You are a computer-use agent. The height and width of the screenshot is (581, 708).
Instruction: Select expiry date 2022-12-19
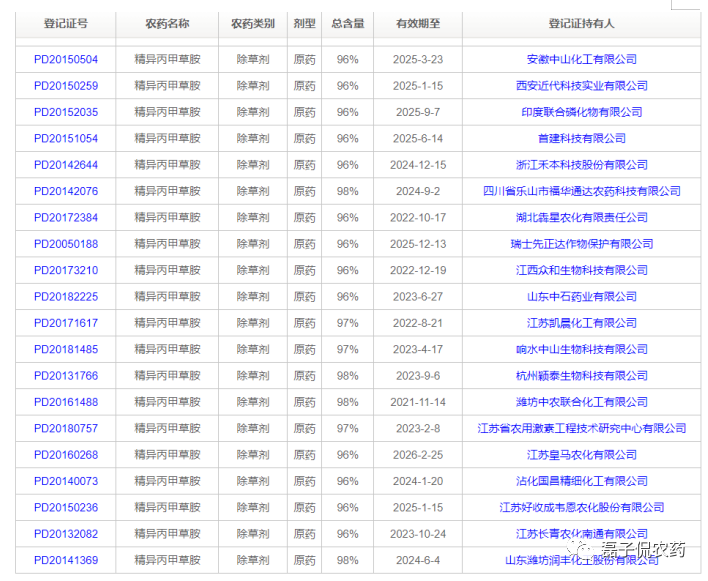418,270
